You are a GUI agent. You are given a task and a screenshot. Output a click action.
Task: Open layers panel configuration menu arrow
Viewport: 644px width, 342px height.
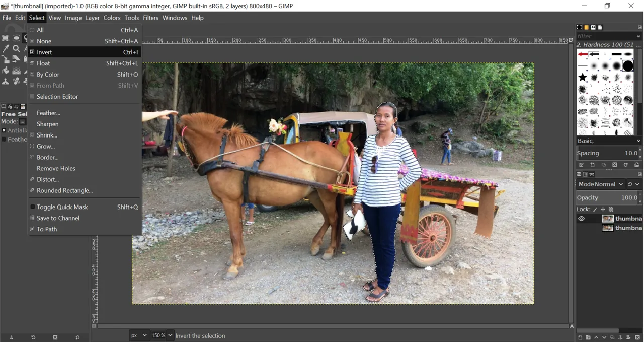pyautogui.click(x=640, y=174)
